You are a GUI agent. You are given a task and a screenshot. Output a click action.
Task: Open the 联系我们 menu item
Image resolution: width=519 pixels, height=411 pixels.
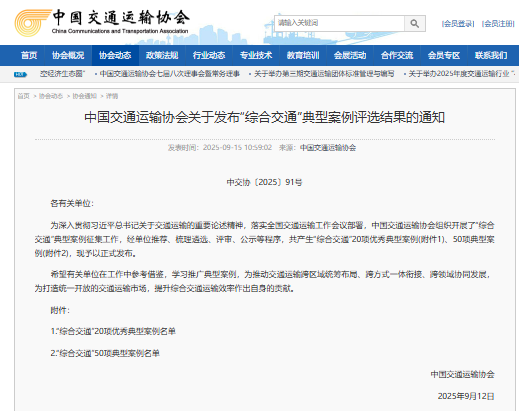[x=491, y=55]
